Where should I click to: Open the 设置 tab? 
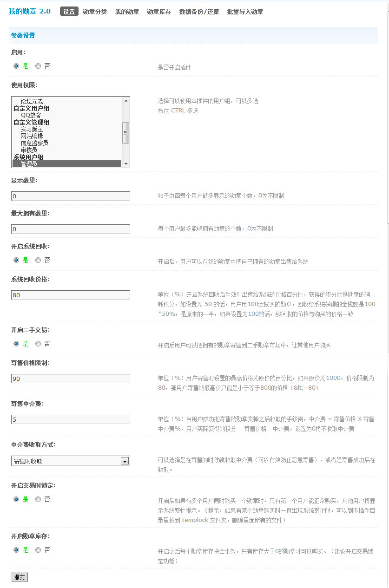(69, 12)
